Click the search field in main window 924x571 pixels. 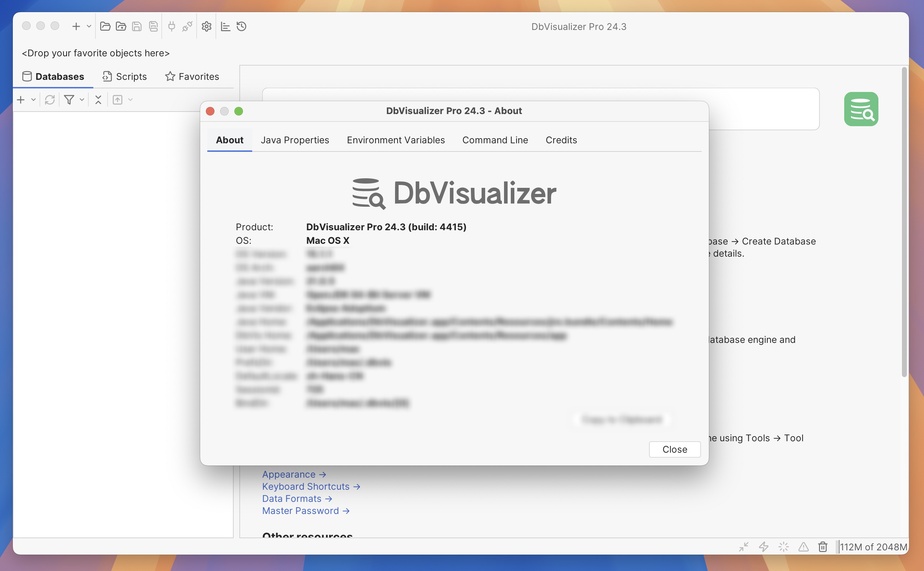(541, 109)
